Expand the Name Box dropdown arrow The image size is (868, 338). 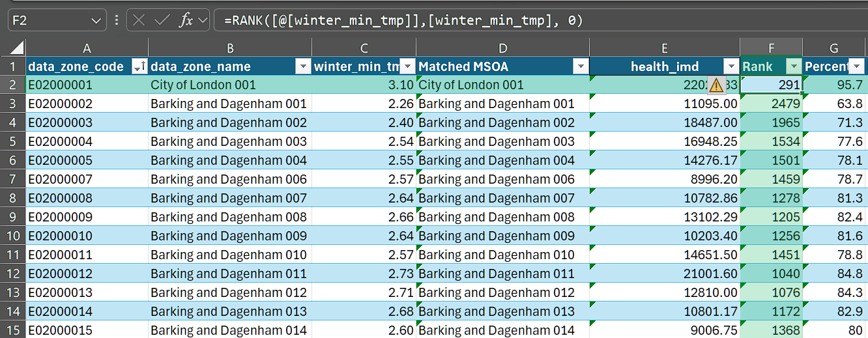[96, 21]
